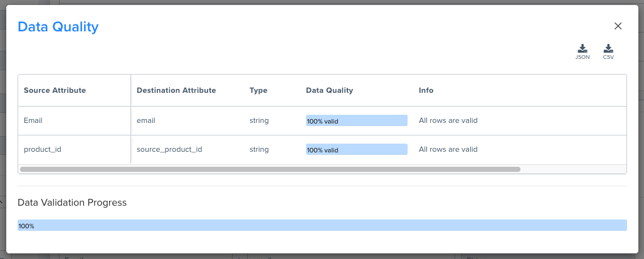This screenshot has height=259, width=644.
Task: Select the email destination attribute cell
Action: pyautogui.click(x=187, y=120)
